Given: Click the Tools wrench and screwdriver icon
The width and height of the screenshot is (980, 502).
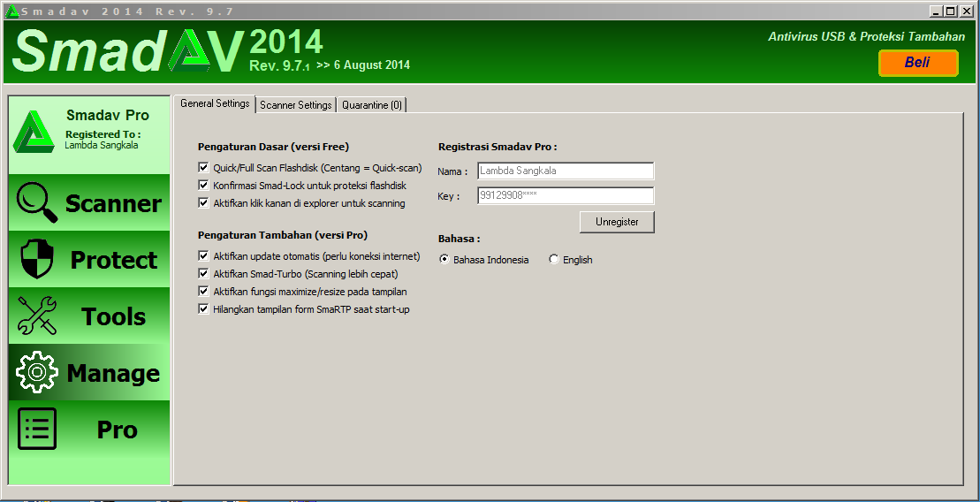Looking at the screenshot, I should click(37, 316).
